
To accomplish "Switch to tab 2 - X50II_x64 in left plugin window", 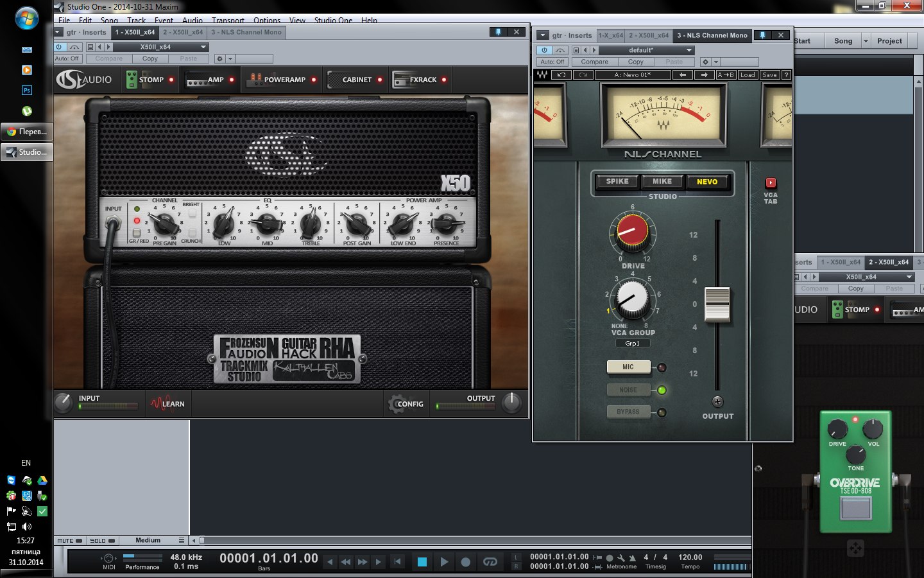I will pos(183,32).
